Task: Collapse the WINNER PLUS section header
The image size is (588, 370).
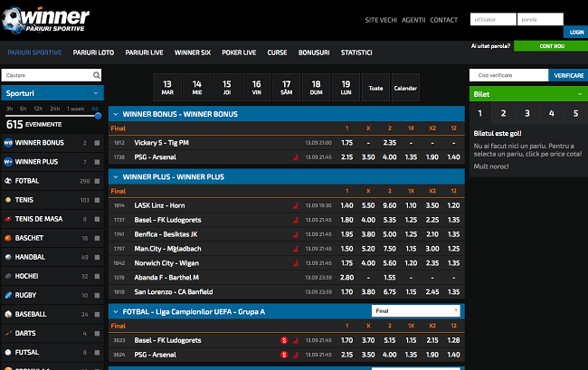Action: point(115,176)
